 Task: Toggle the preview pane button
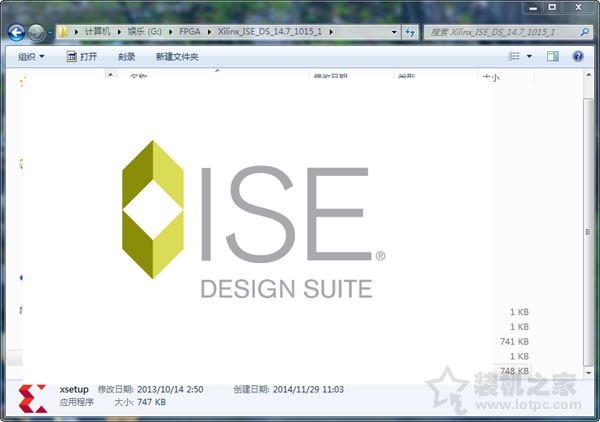[x=553, y=57]
